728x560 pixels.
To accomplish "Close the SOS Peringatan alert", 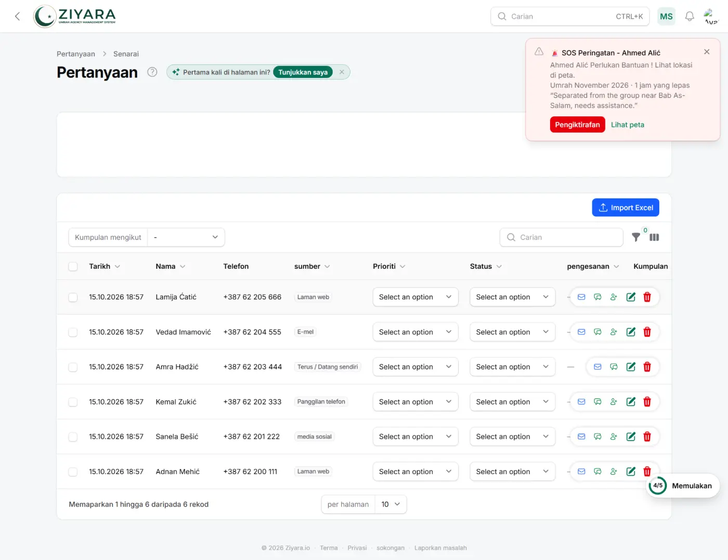I will tap(707, 51).
